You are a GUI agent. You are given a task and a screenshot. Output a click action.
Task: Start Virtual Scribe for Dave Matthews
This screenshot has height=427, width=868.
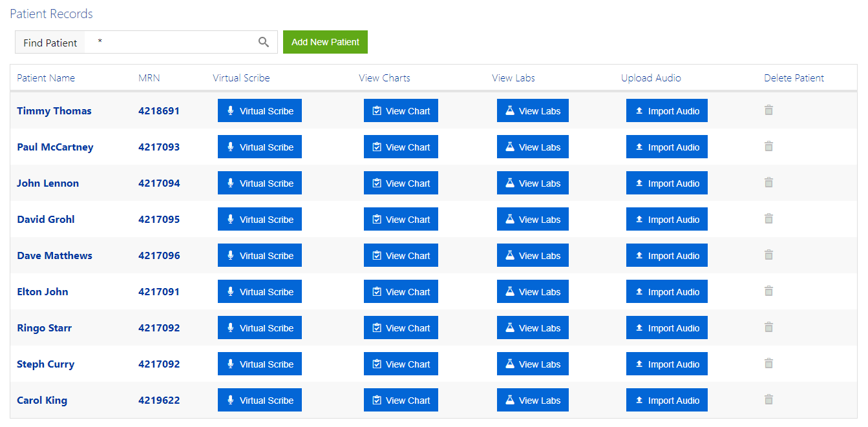(260, 255)
